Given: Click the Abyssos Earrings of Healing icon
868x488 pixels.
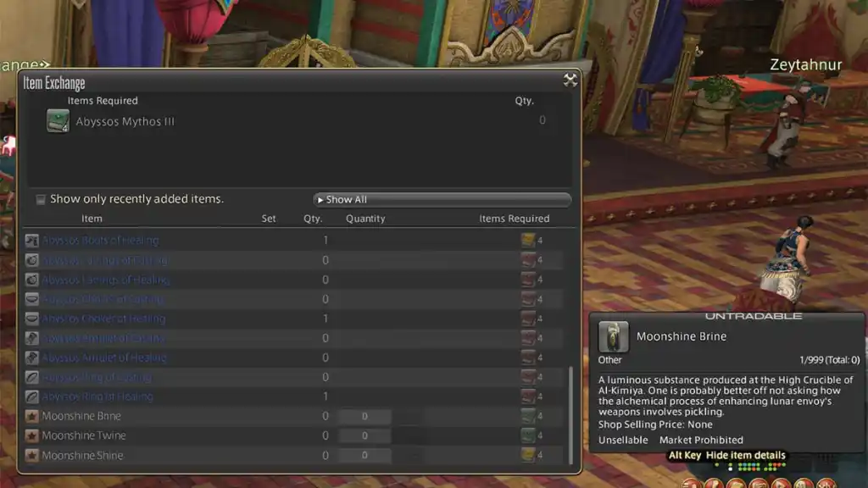Looking at the screenshot, I should coord(31,280).
